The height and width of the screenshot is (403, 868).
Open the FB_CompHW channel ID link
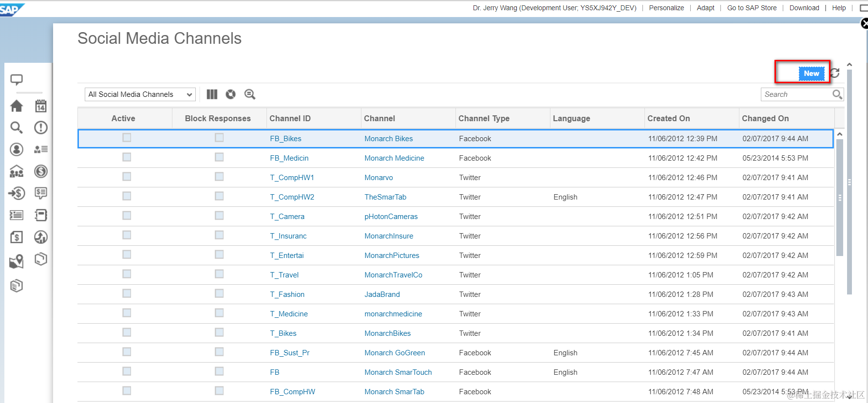pyautogui.click(x=293, y=392)
